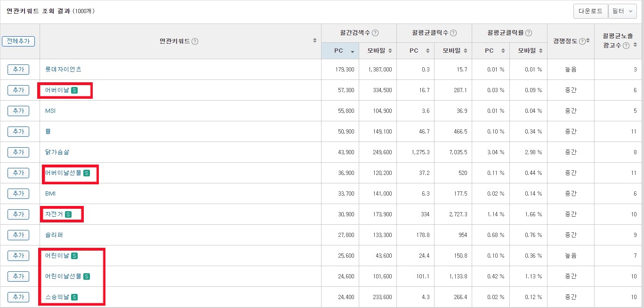The height and width of the screenshot is (308, 644).
Task: Open the 필터 dropdown
Action: (x=622, y=11)
